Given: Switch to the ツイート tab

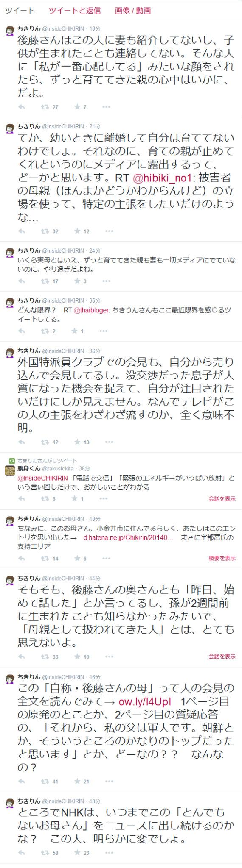Looking at the screenshot, I should [20, 10].
